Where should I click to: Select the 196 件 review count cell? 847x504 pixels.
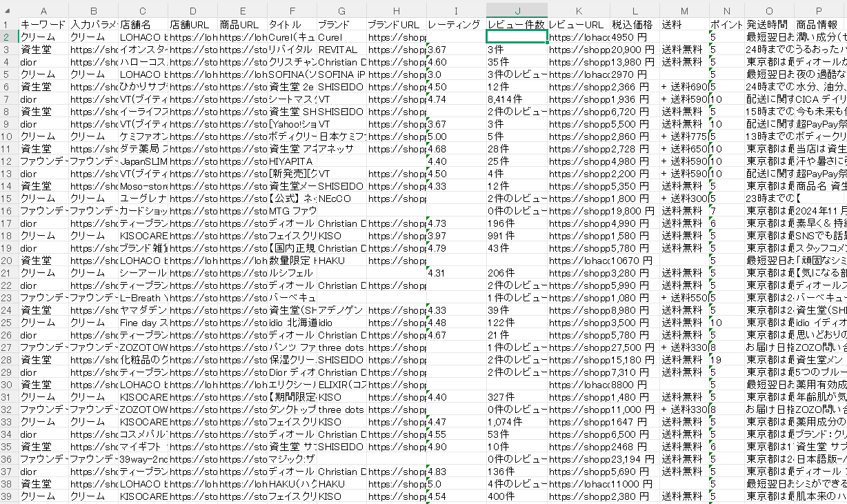pyautogui.click(x=517, y=223)
